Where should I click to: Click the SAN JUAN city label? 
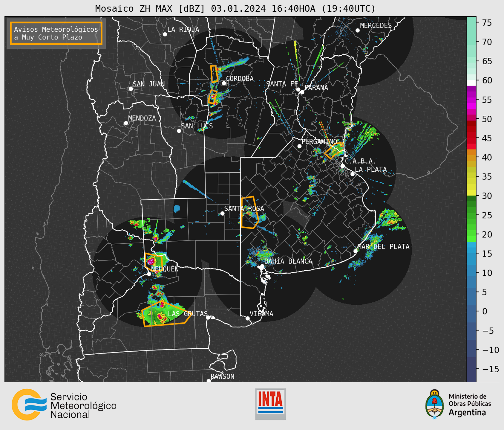(149, 84)
